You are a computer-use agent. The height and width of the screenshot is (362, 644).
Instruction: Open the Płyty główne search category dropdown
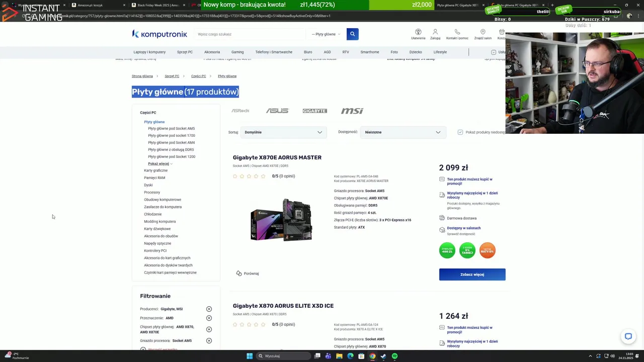tap(326, 34)
